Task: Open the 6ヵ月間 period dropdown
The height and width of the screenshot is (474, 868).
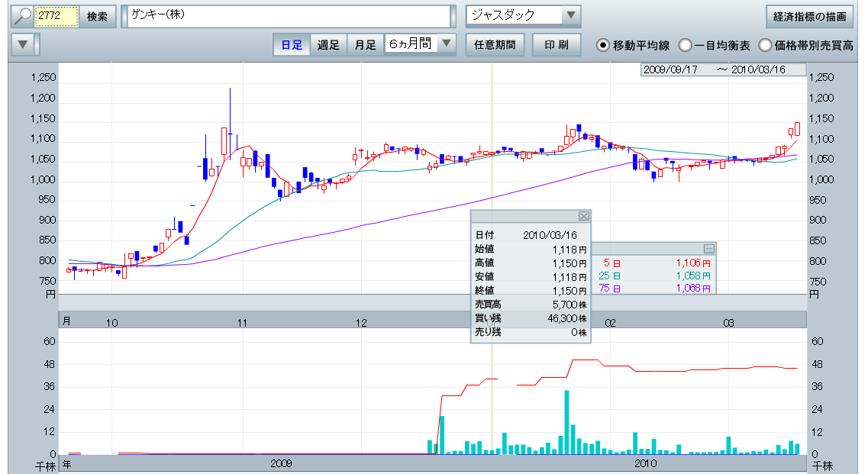Action: tap(447, 44)
